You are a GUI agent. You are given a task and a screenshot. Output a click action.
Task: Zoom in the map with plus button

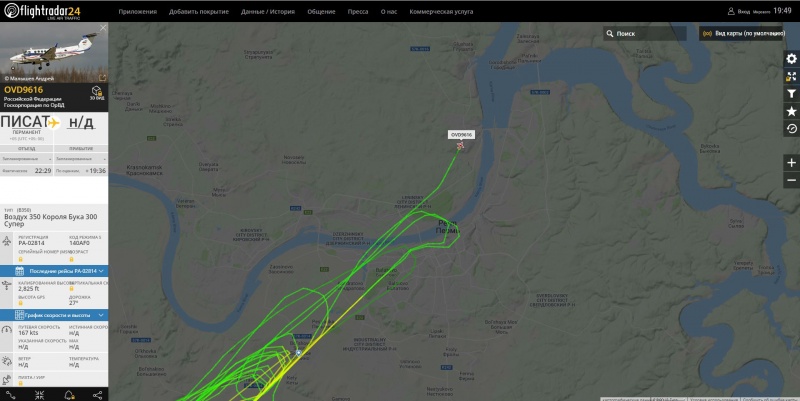pos(791,163)
